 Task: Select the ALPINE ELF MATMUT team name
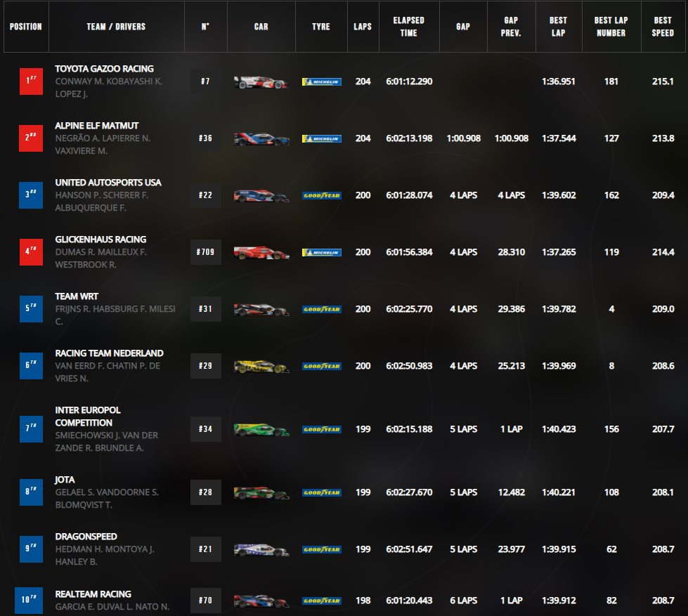97,126
